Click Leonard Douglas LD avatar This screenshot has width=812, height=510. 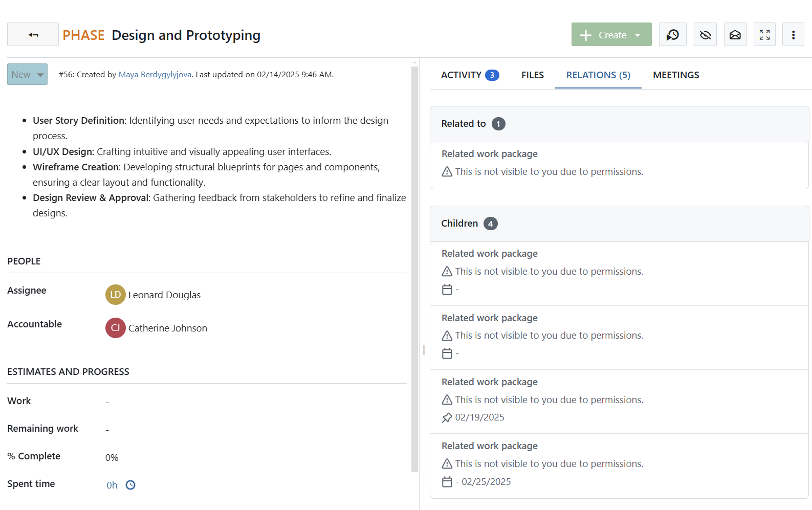point(115,295)
